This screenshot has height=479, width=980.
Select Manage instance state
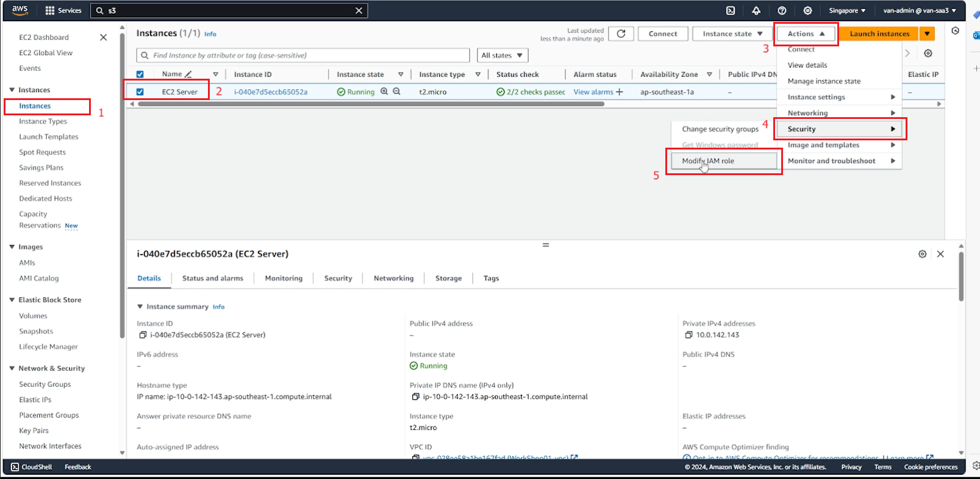point(824,81)
